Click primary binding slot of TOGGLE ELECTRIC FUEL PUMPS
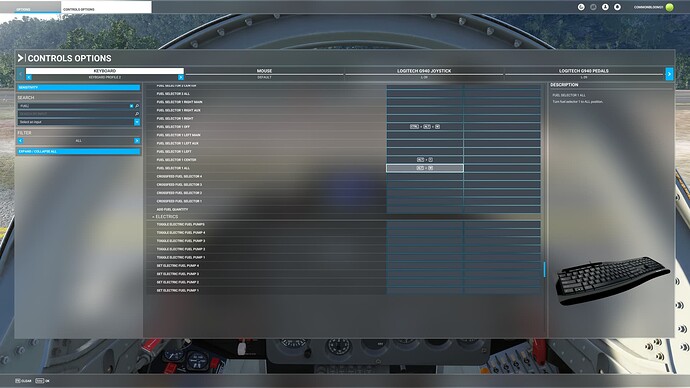Screen dimensions: 690x388 tap(425, 224)
